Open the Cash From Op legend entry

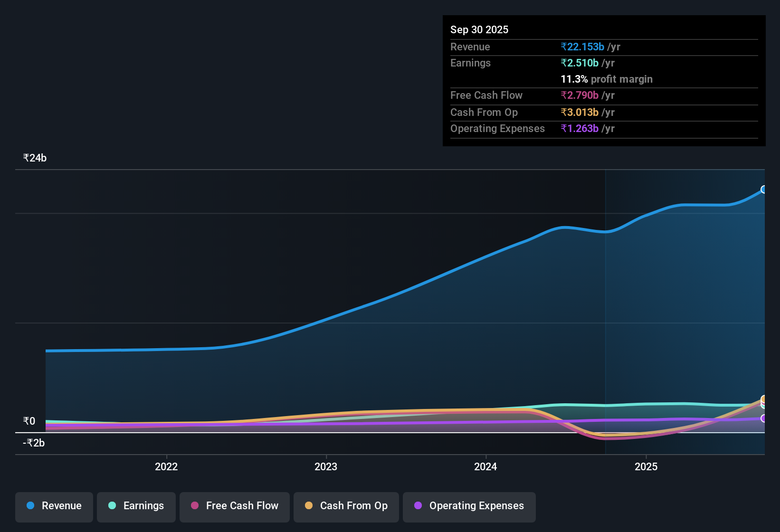346,506
